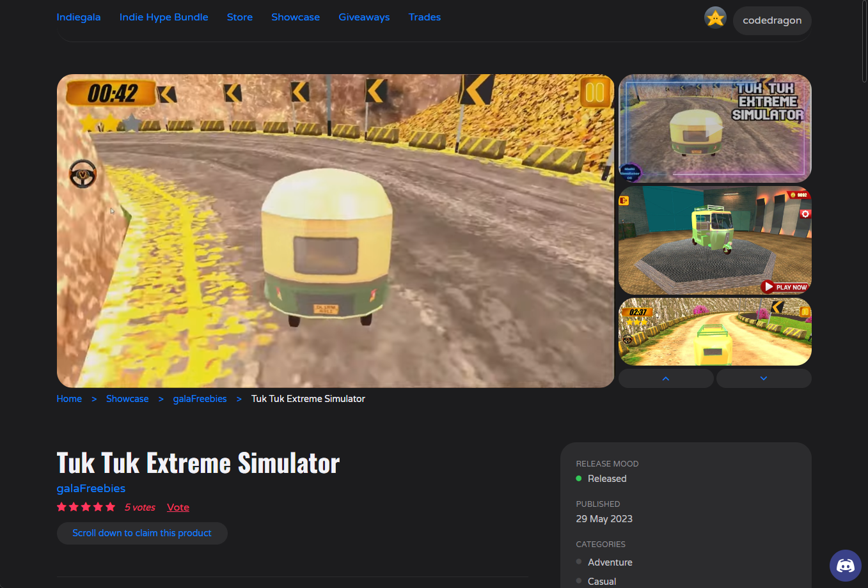Click the star avatar icon

coord(715,18)
